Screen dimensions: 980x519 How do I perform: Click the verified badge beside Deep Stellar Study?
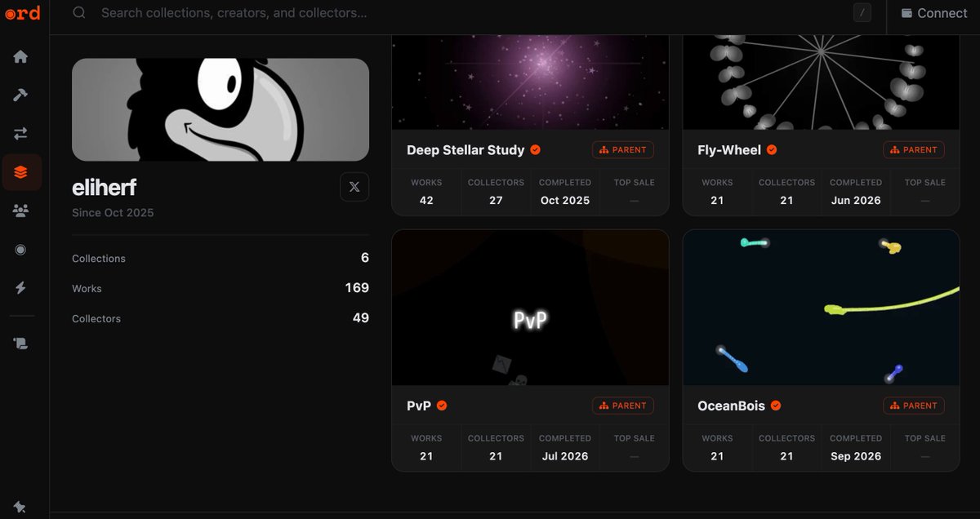click(536, 150)
